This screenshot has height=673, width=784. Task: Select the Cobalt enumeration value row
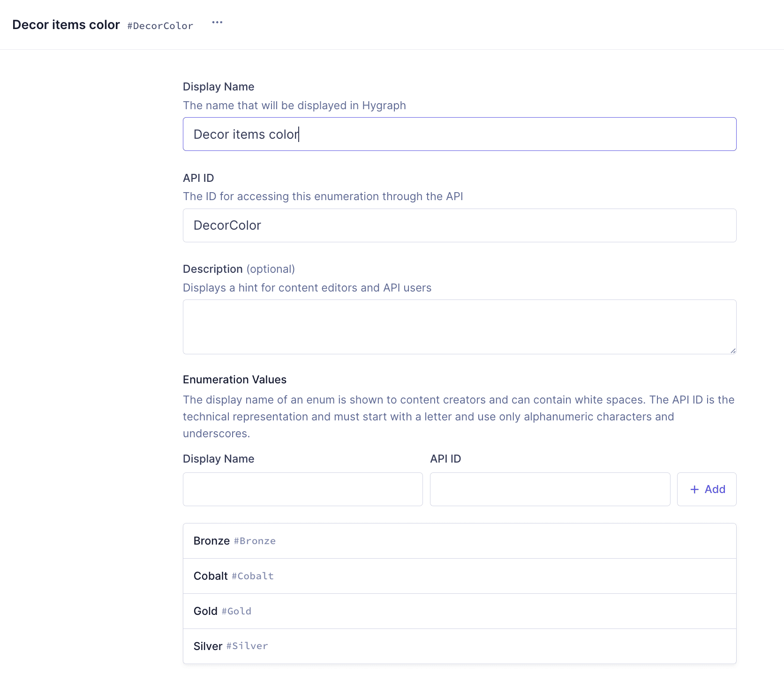[459, 576]
